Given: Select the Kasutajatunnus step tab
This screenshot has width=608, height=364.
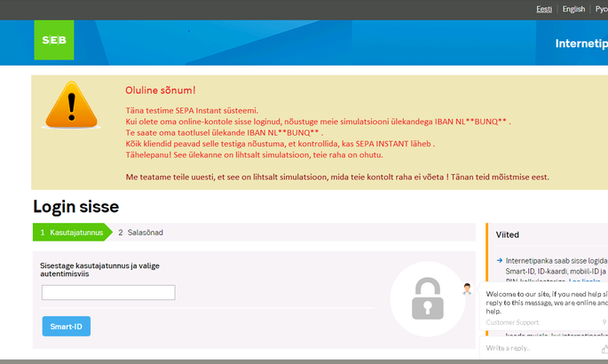Looking at the screenshot, I should pyautogui.click(x=73, y=233).
